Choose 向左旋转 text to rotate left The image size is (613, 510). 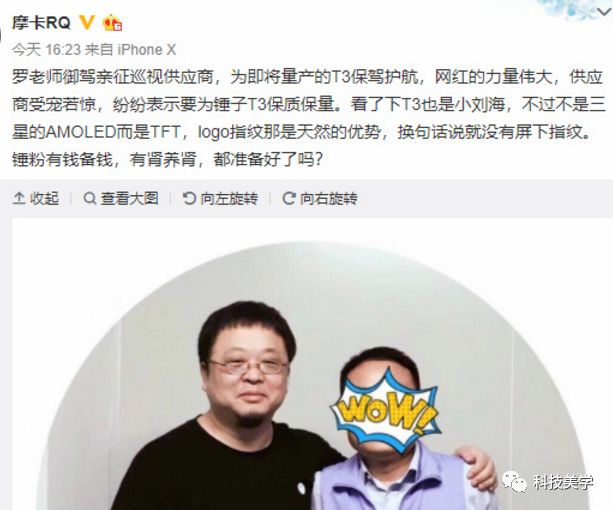coord(229,199)
